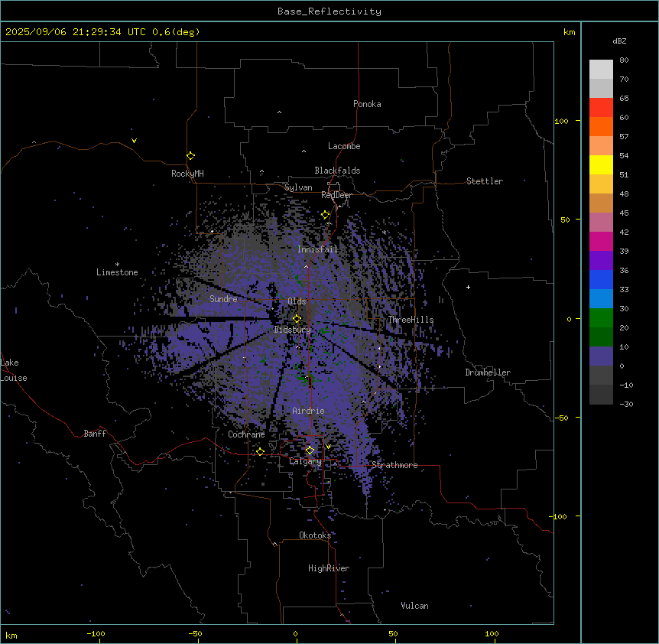Select the Innisfail label
The width and height of the screenshot is (659, 644).
click(318, 249)
